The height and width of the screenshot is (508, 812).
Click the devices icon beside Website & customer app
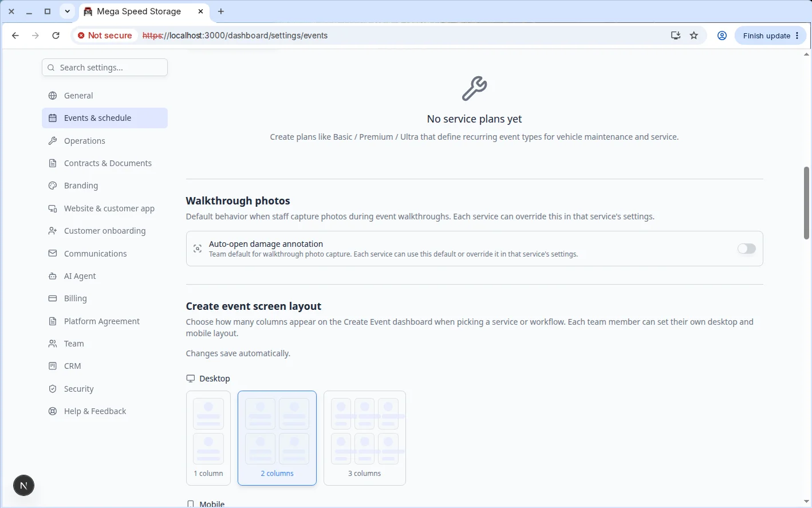click(x=53, y=208)
